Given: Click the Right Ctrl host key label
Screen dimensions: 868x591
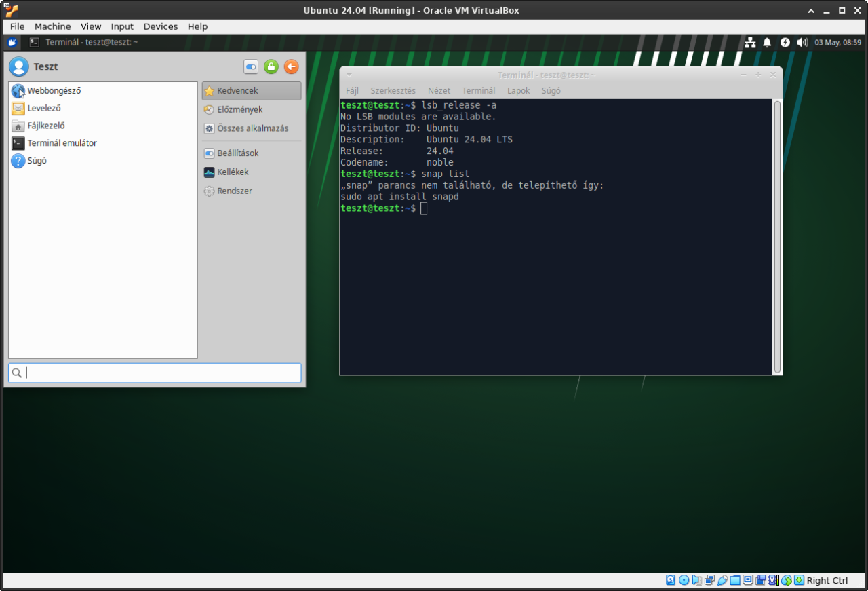Looking at the screenshot, I should (x=827, y=580).
